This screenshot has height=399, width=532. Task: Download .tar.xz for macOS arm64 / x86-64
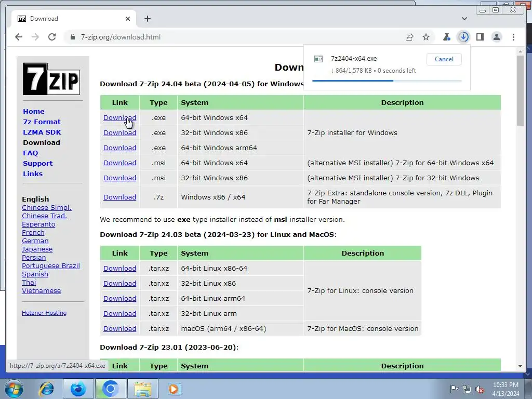120,328
